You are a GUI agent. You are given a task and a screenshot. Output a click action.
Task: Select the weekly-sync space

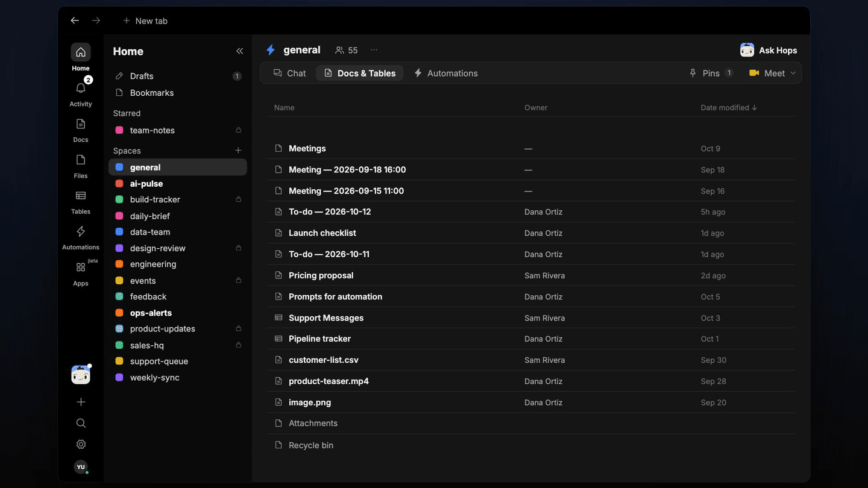tap(178, 378)
